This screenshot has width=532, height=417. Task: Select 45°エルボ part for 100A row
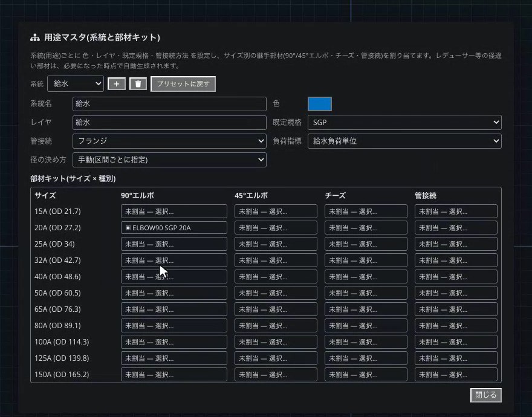(x=276, y=341)
